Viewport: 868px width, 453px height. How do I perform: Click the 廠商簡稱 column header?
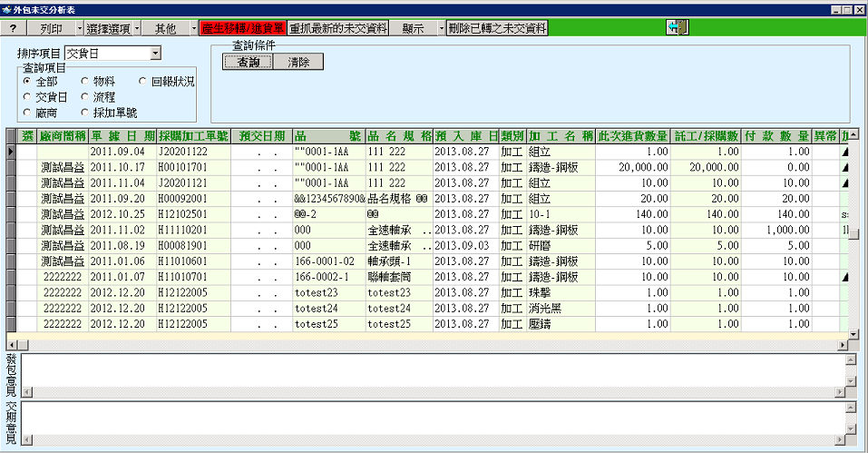(x=63, y=136)
